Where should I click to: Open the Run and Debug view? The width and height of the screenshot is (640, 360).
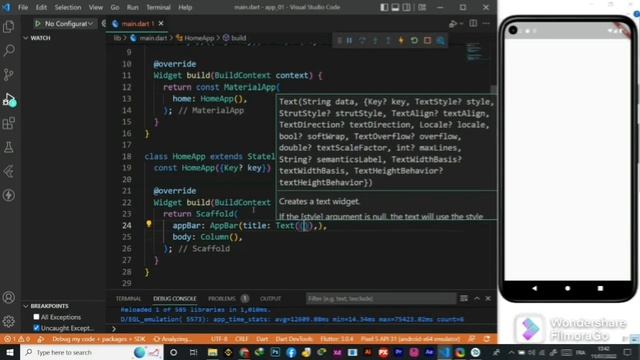[x=9, y=99]
